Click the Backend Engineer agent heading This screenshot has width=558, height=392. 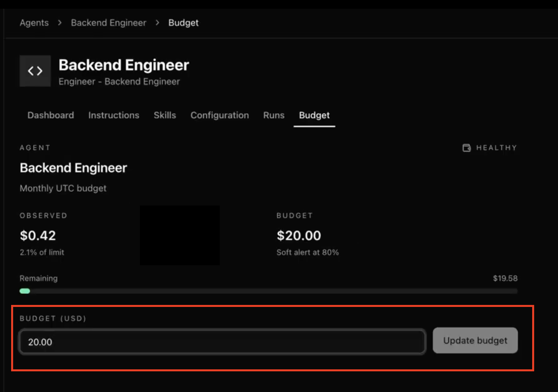coord(73,167)
